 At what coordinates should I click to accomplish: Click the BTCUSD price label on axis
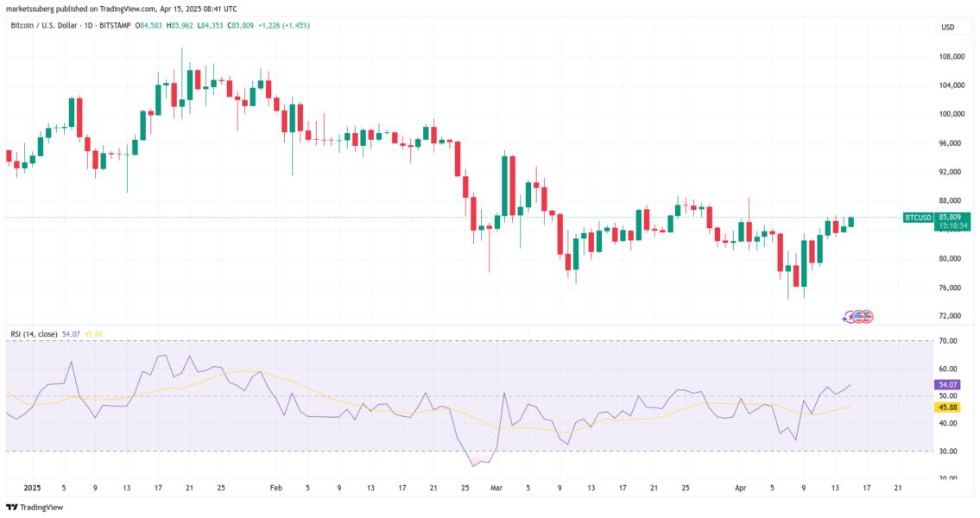(x=918, y=218)
